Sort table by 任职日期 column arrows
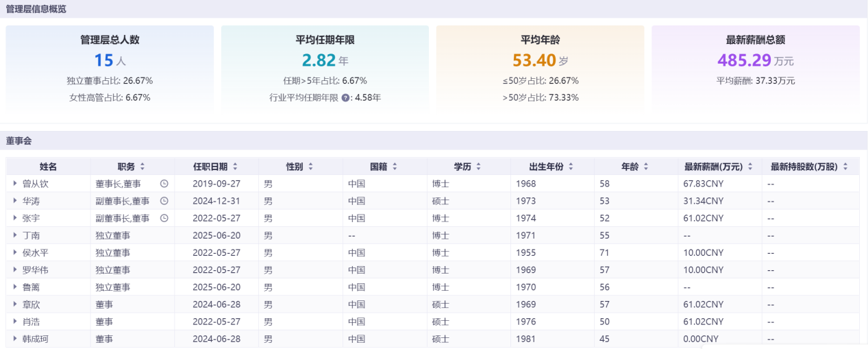 pyautogui.click(x=235, y=167)
